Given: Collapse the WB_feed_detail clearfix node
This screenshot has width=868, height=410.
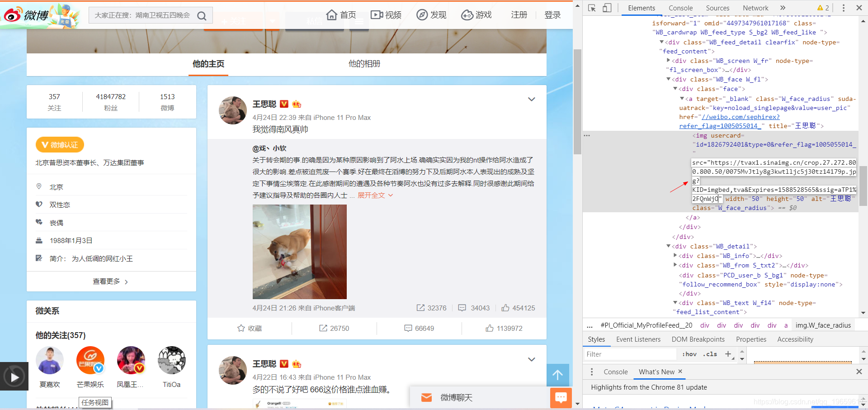Looking at the screenshot, I should pyautogui.click(x=662, y=42).
